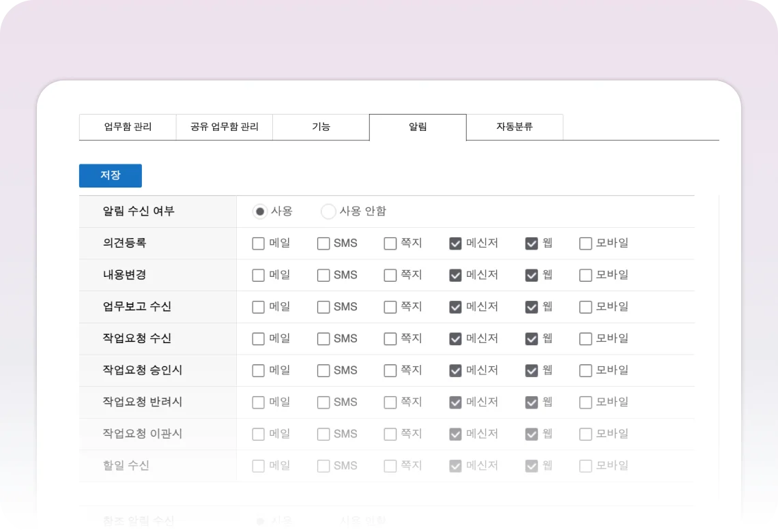
Task: Check 모바일 for 작업요청 승인시
Action: click(585, 370)
